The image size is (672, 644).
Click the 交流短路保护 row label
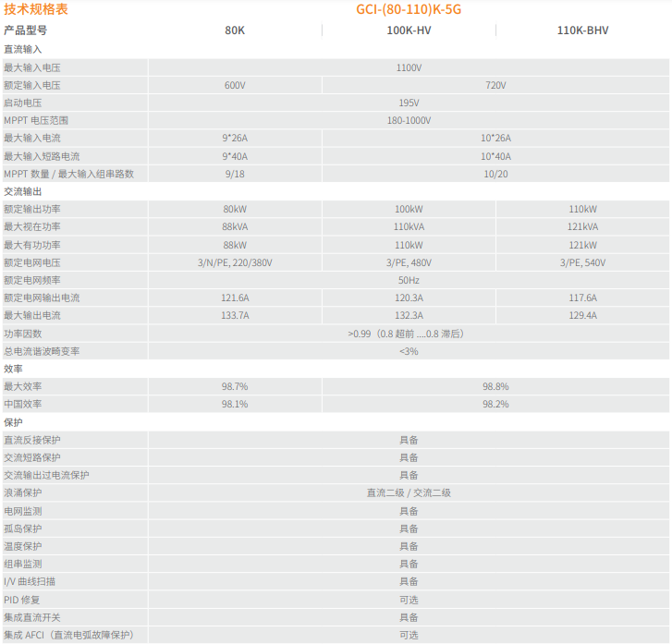click(32, 457)
